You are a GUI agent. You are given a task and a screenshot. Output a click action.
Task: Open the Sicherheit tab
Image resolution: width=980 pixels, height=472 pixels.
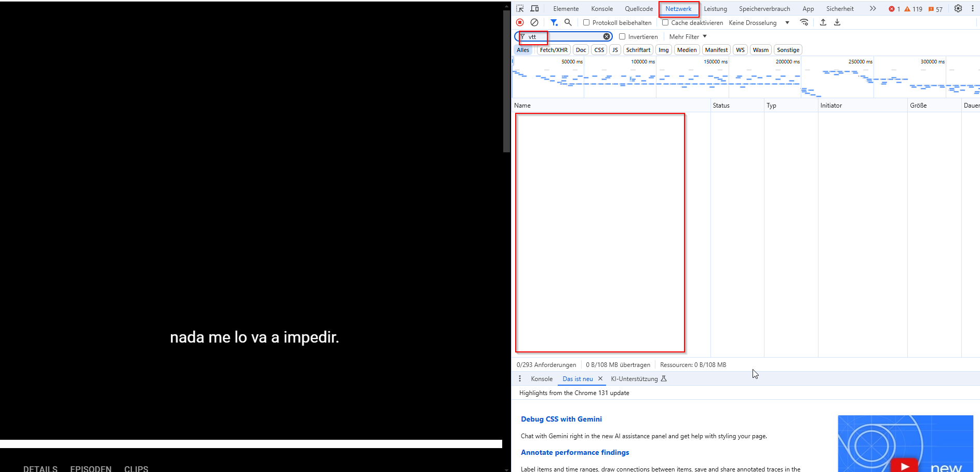click(x=840, y=9)
